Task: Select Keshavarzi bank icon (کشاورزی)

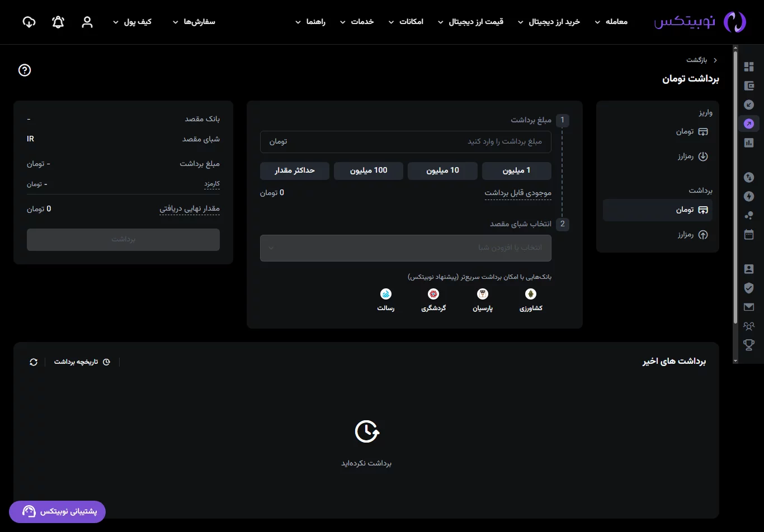Action: point(531,294)
